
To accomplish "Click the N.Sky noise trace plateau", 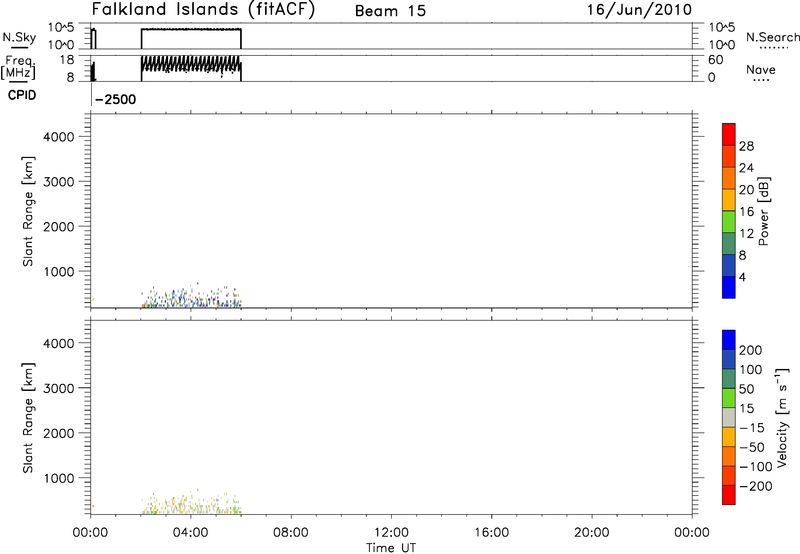I will 191,30.
